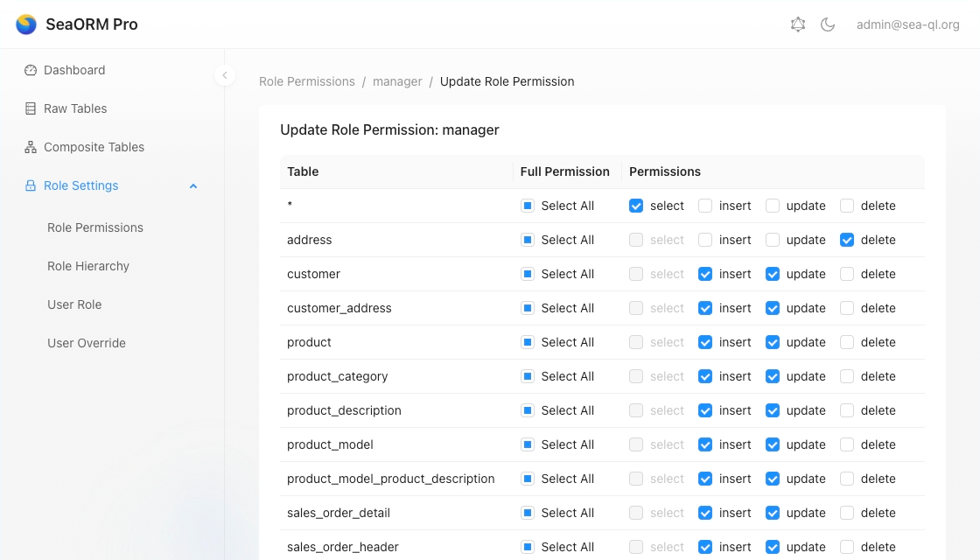
Task: Click the SeaORM Pro logo icon
Action: pyautogui.click(x=26, y=24)
